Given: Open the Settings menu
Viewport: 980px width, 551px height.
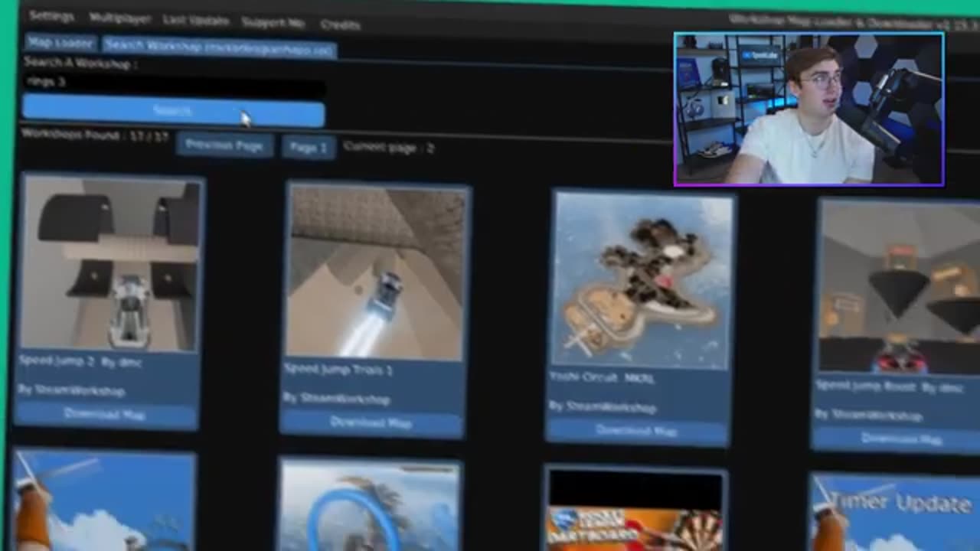Looking at the screenshot, I should point(51,16).
